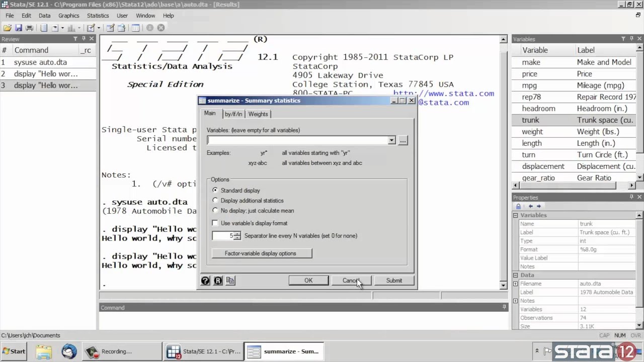644x362 pixels.
Task: Click the previous variable arrow in Properties
Action: (x=530, y=206)
